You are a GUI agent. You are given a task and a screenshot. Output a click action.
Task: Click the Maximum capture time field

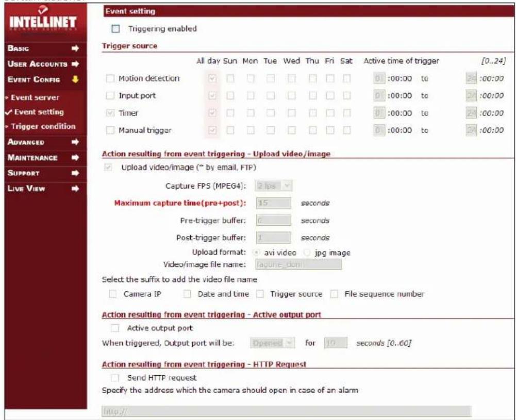coord(274,203)
